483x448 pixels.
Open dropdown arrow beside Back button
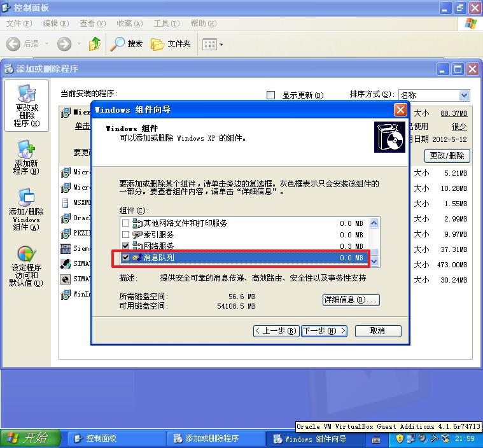(47, 44)
